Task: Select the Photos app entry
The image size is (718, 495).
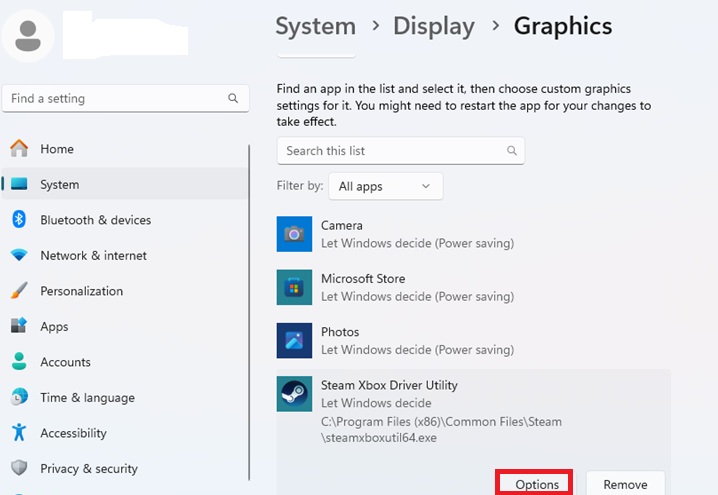Action: (x=473, y=341)
